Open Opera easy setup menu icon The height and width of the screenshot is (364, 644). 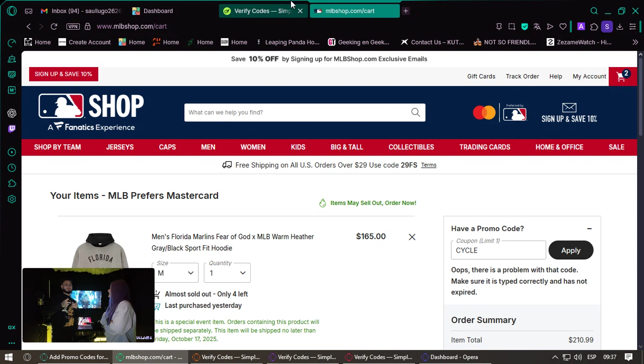point(632,27)
